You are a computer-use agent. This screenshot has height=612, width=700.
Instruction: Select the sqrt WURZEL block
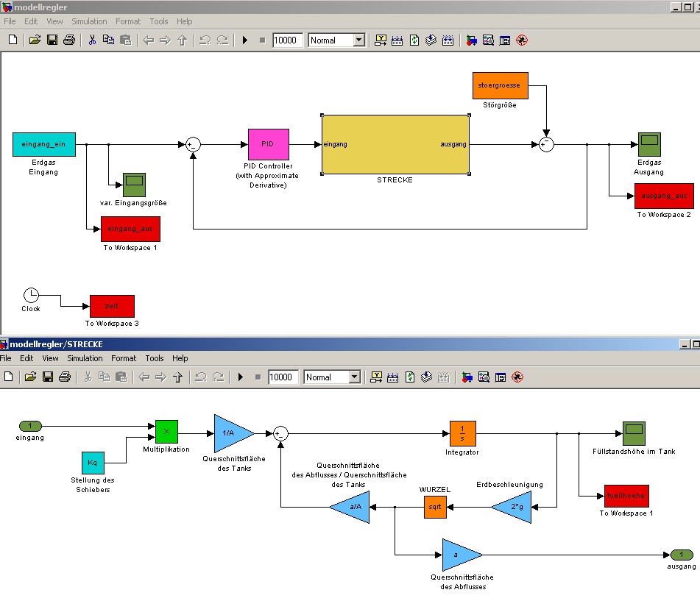coord(435,507)
